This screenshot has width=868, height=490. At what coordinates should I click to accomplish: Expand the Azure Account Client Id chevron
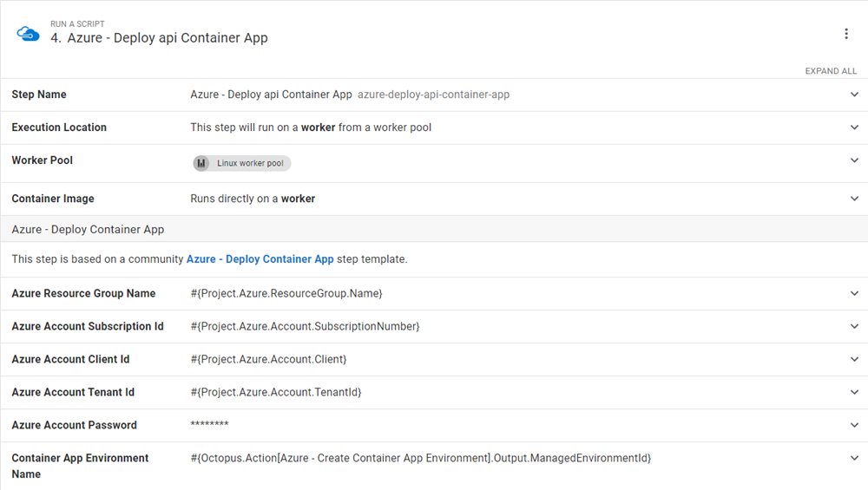[854, 359]
